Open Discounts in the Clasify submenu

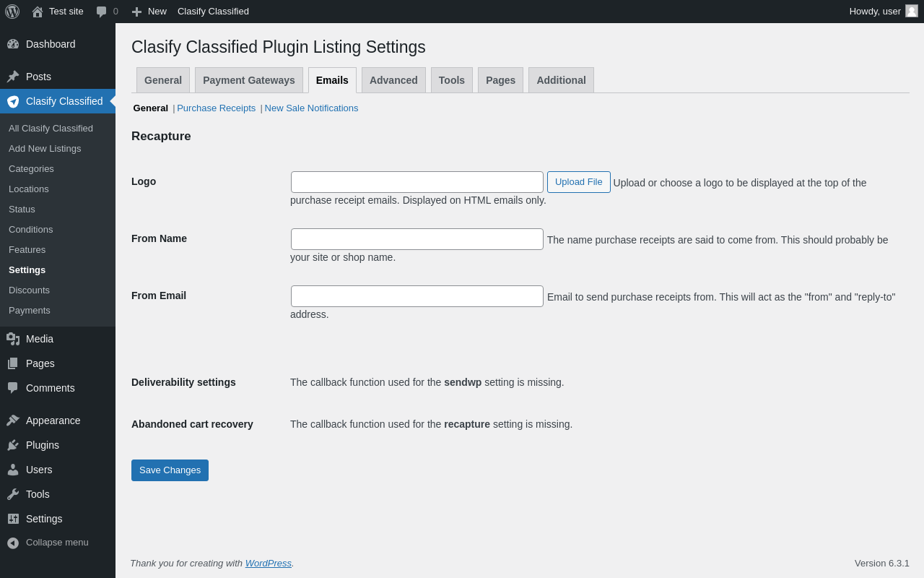tap(29, 290)
